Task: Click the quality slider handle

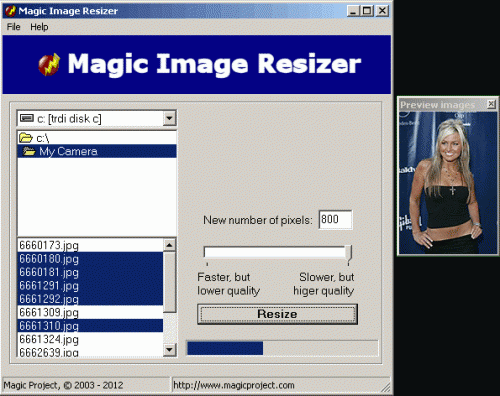Action: coord(349,254)
